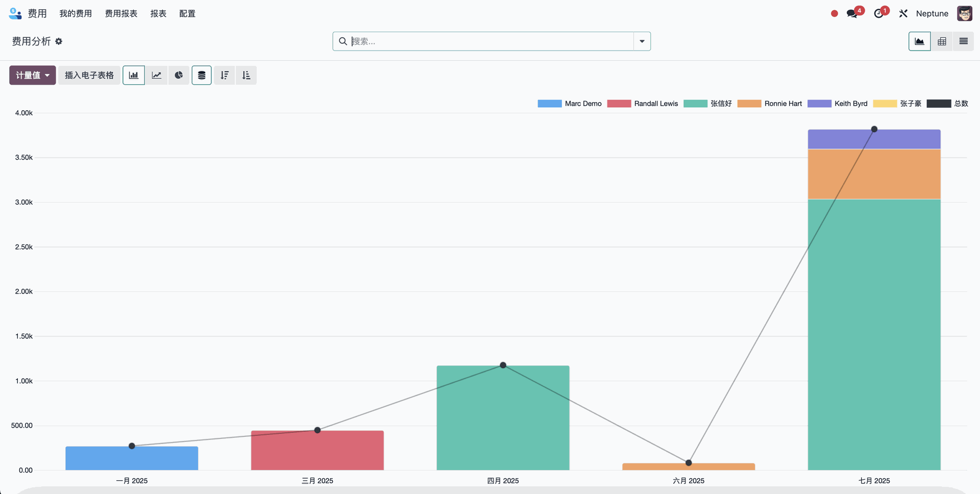Open the user avatar menu
Viewport: 980px width, 494px height.
[x=965, y=14]
